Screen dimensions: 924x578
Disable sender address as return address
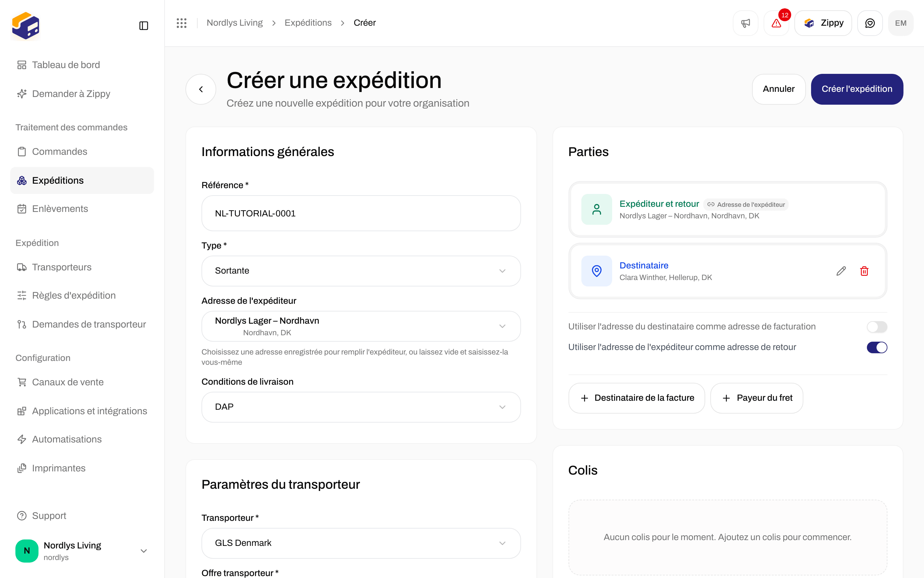coord(877,347)
